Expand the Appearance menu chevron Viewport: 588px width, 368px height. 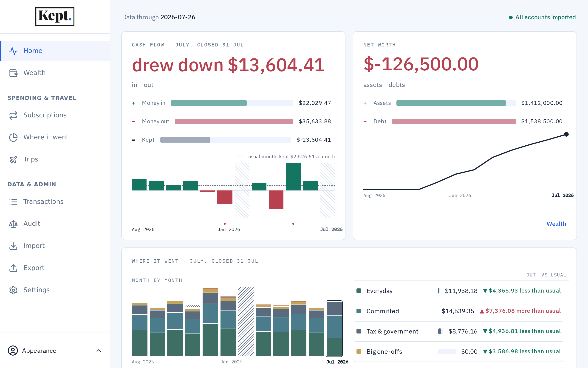[99, 351]
